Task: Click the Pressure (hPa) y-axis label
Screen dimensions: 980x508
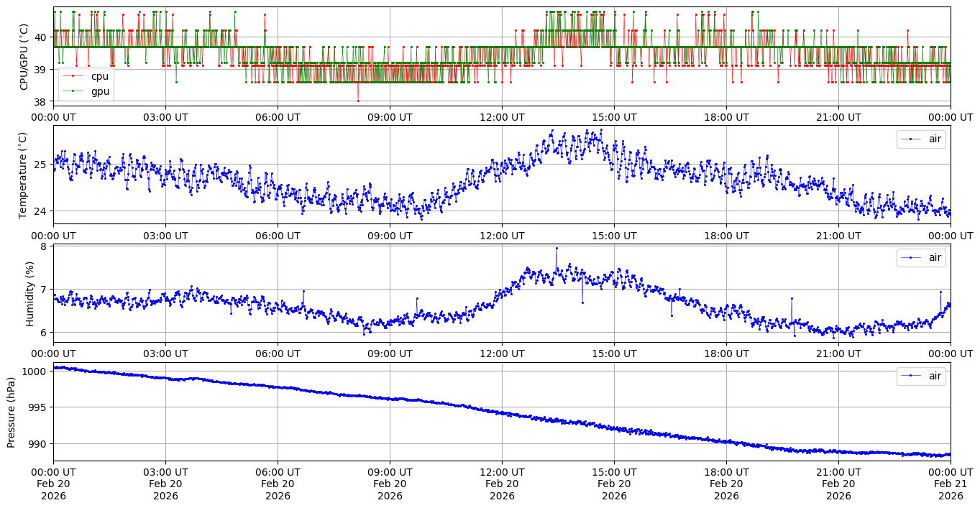Action: [12, 412]
